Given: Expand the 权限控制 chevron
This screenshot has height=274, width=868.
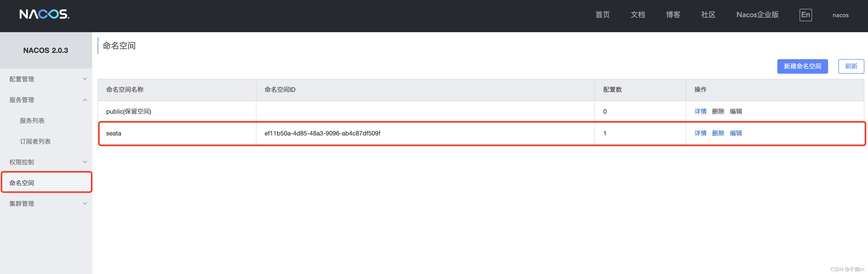Looking at the screenshot, I should point(85,162).
